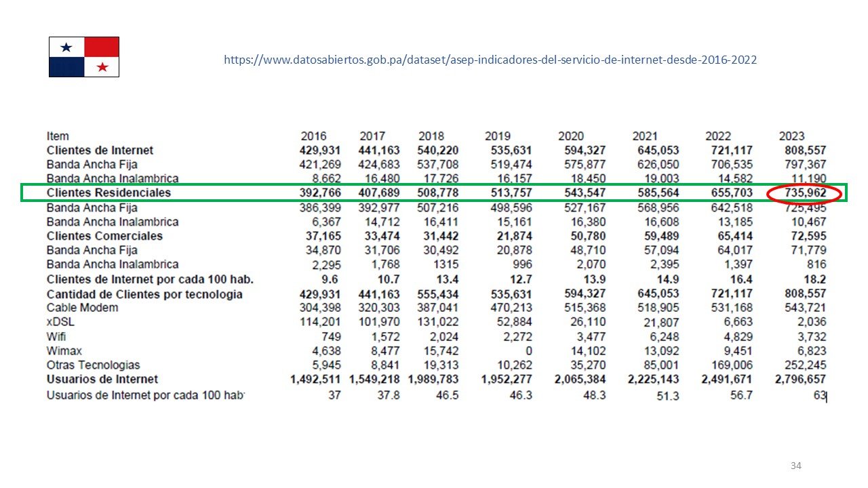Screen dimensions: 868x488
Task: Select the 'Wimax' row label
Action: [64, 351]
